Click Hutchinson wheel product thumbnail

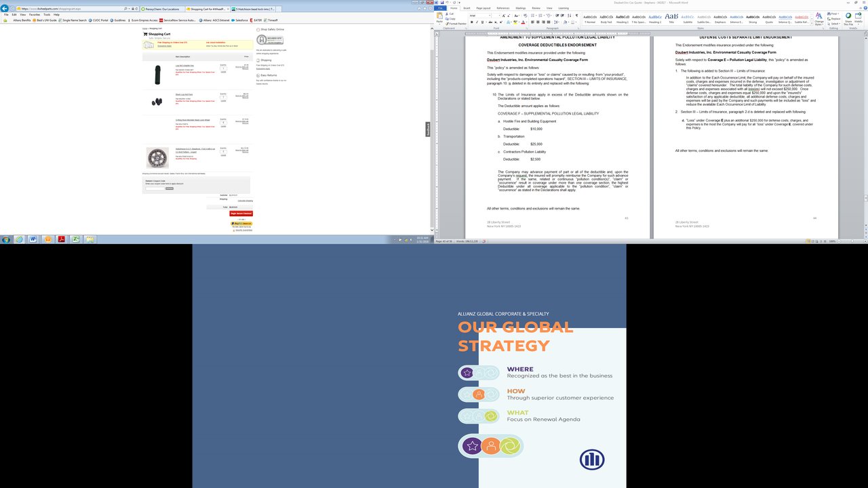tap(157, 157)
